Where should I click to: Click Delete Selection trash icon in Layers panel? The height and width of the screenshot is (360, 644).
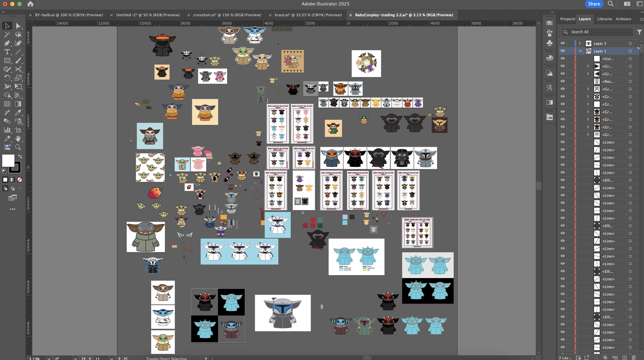click(x=634, y=357)
